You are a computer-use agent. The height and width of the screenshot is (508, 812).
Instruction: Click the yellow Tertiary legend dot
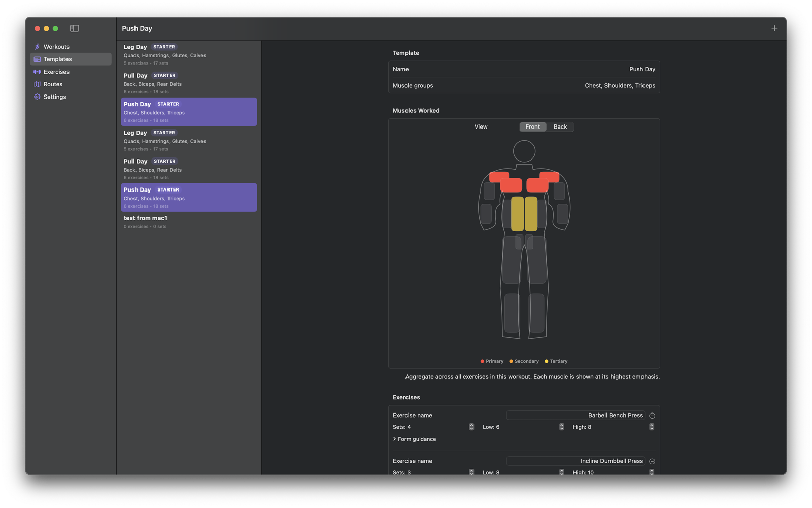pos(546,361)
